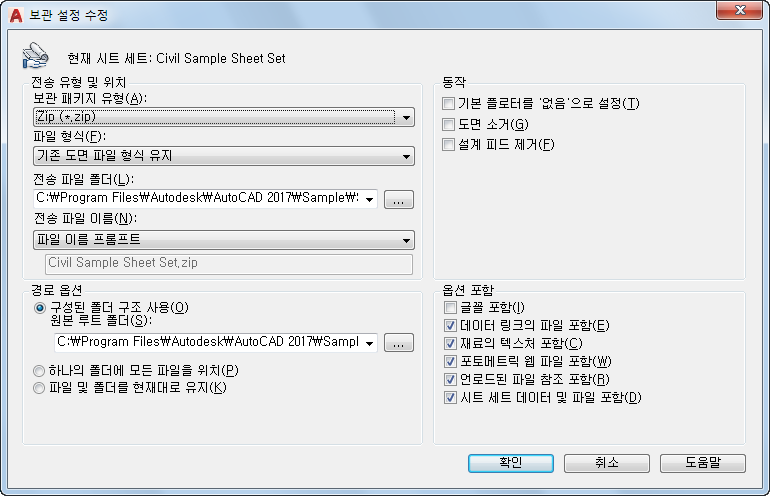Screen dimensions: 770x496
Task: Click the 옵션 포함 group label
Action: click(468, 290)
